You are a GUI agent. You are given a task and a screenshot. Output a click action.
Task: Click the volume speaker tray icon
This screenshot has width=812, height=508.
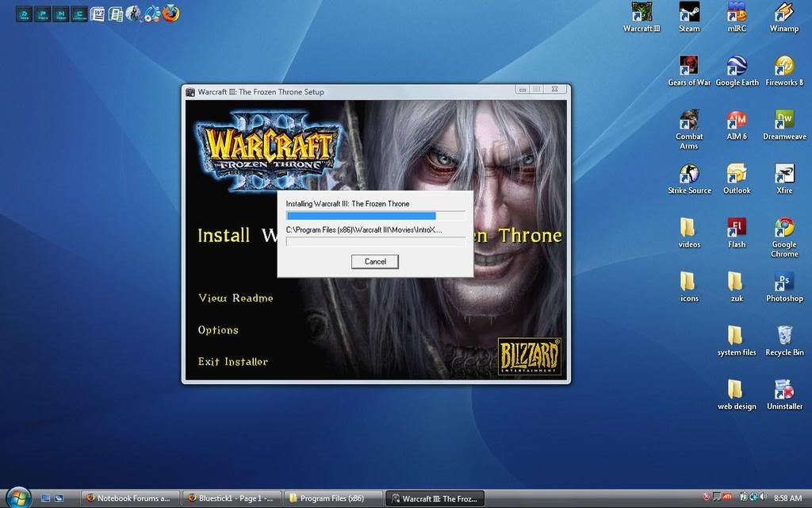pos(764,498)
